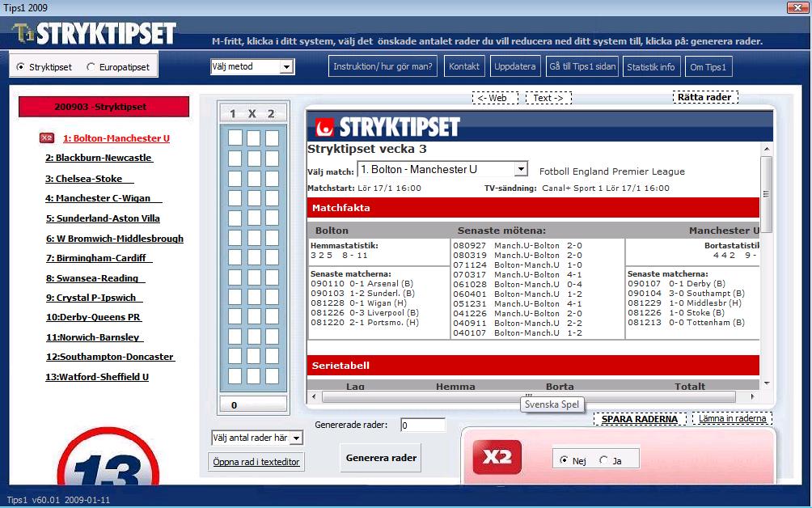Image resolution: width=812 pixels, height=508 pixels.
Task: Choose Nej for the X2 option
Action: coord(564,460)
